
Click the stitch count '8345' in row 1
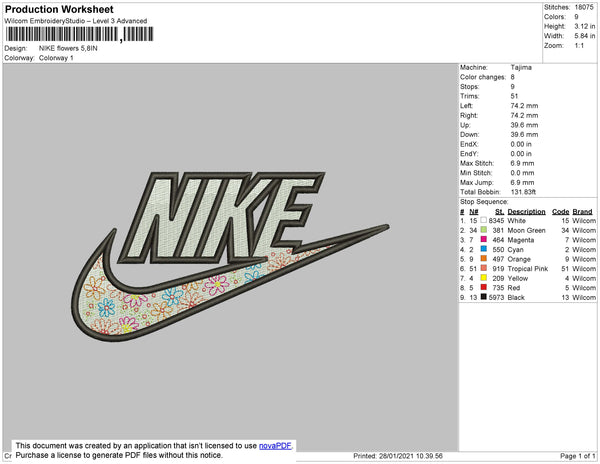pyautogui.click(x=496, y=221)
